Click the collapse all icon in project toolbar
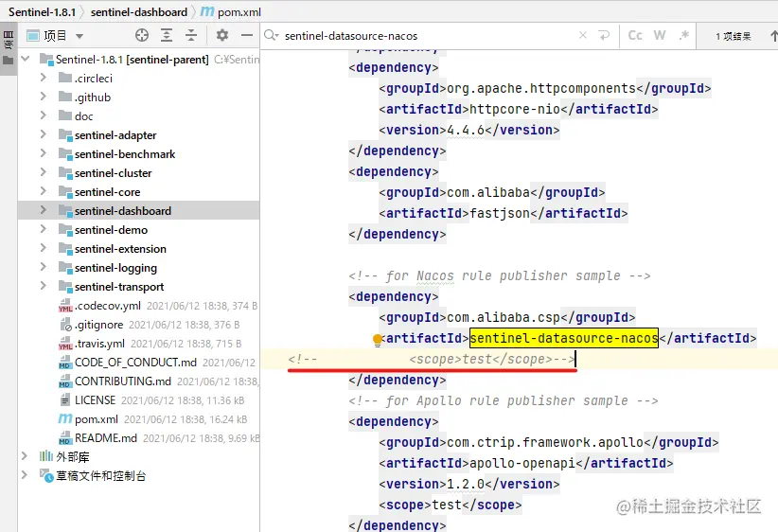This screenshot has height=532, width=778. [191, 35]
